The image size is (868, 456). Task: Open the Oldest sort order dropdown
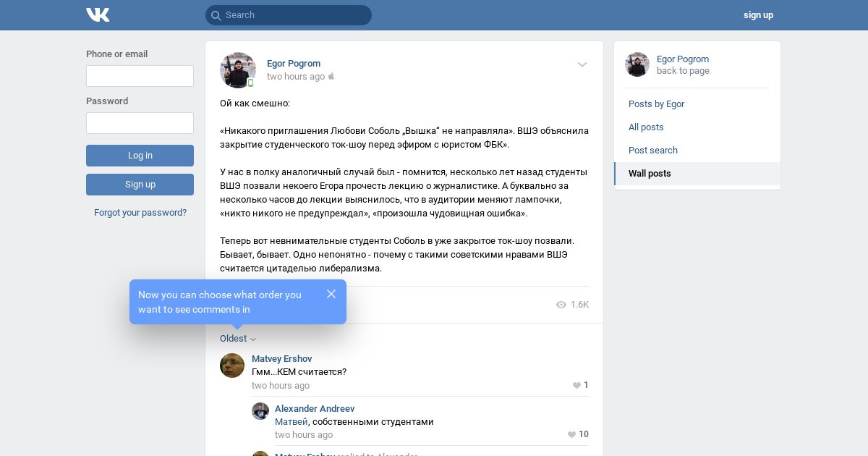pyautogui.click(x=238, y=339)
